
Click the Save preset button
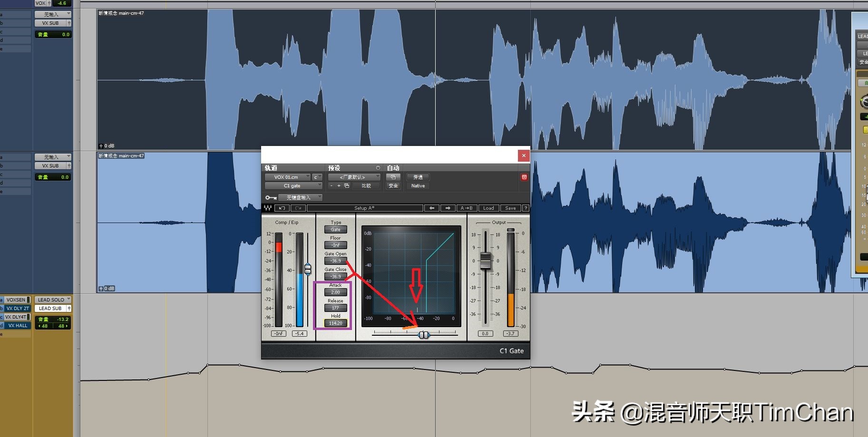(x=510, y=208)
